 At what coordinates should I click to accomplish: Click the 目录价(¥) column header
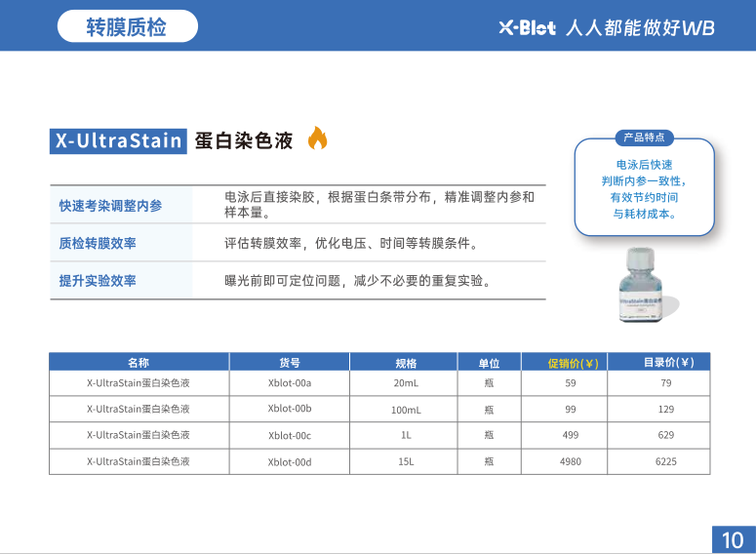(x=669, y=362)
